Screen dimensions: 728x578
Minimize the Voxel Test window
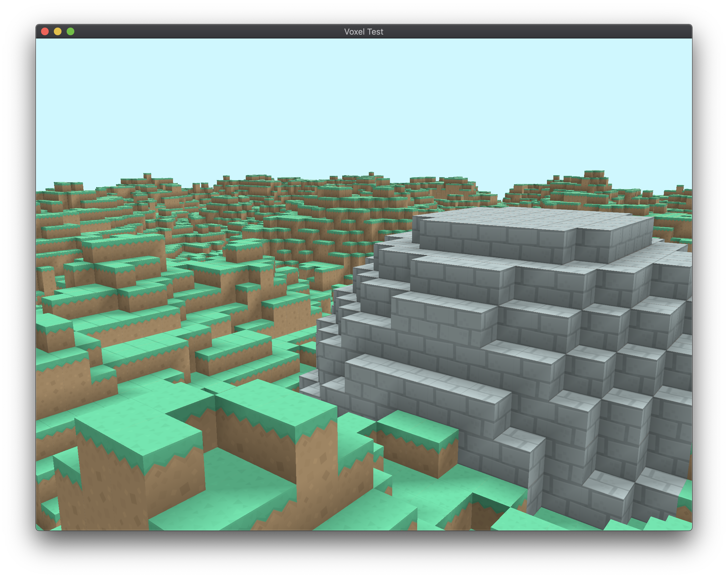[x=58, y=31]
